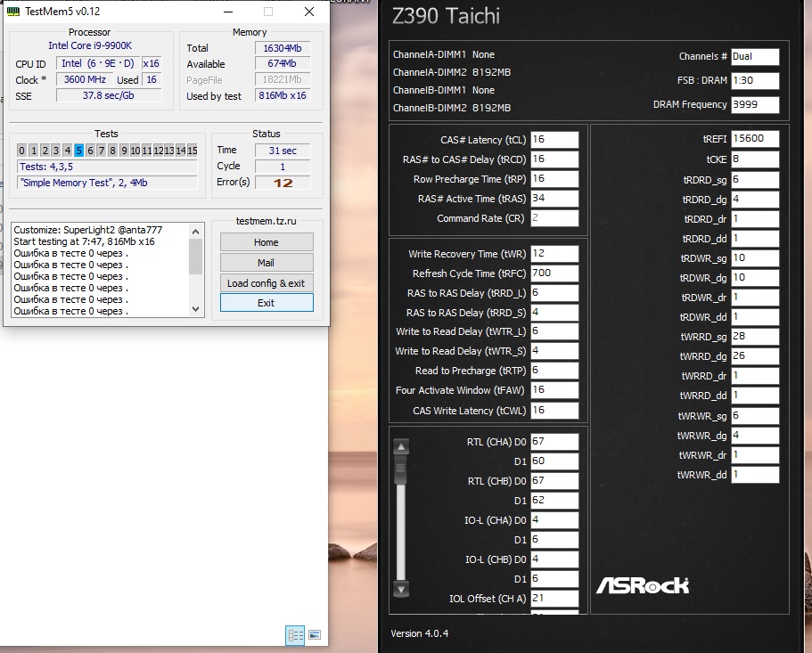Click the TestMem5 memory chip title icon

[13, 11]
